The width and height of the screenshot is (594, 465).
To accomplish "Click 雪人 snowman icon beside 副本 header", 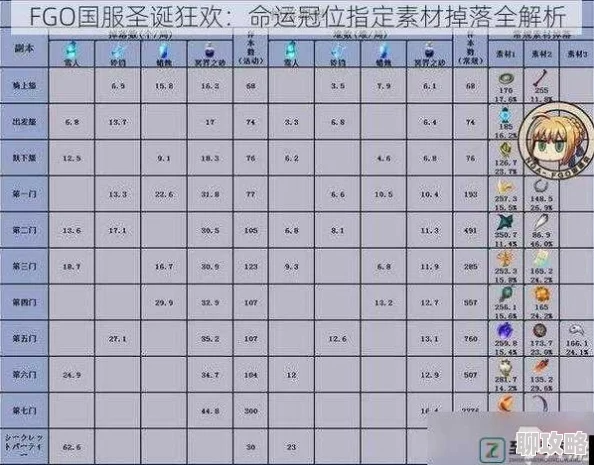I will coord(71,50).
